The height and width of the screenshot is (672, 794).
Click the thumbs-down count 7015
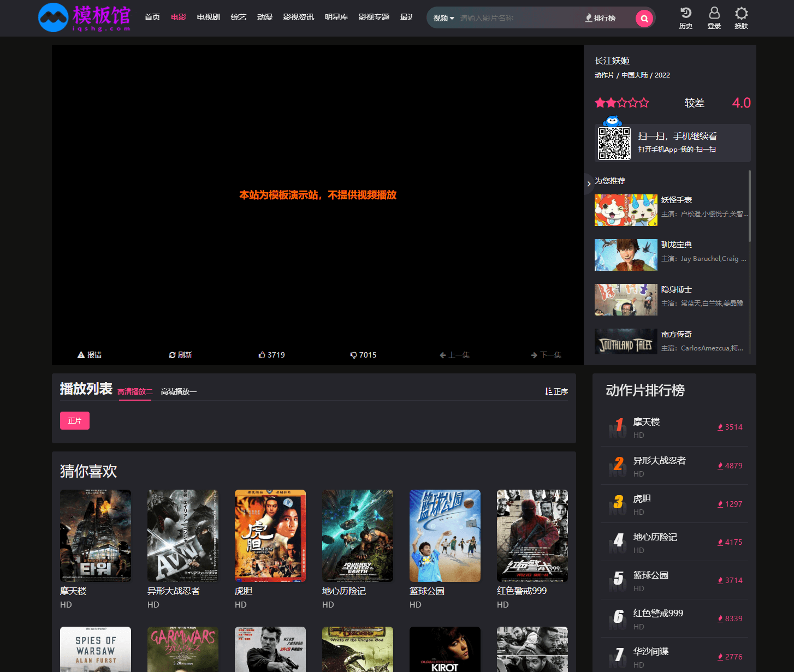coord(363,355)
